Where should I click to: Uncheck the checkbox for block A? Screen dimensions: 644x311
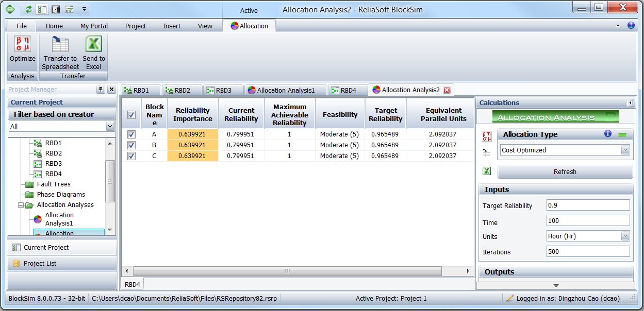tap(131, 134)
